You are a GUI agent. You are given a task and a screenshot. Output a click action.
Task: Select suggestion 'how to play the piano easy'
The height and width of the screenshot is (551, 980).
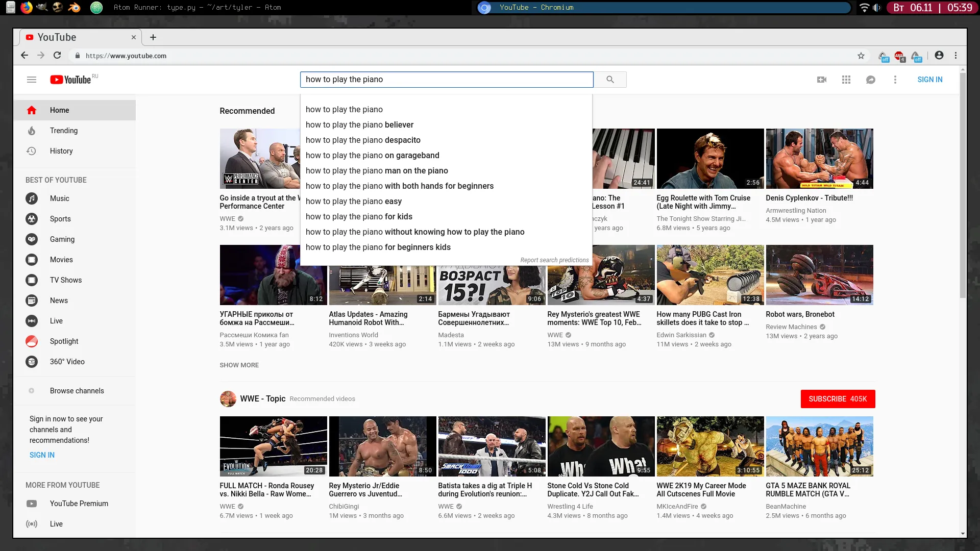[353, 202]
